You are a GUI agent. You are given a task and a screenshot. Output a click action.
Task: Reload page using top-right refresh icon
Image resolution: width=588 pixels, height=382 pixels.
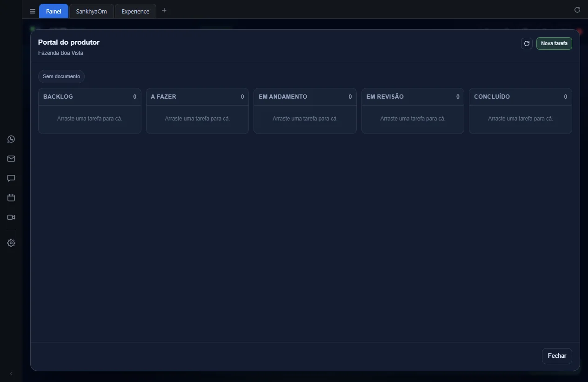577,10
